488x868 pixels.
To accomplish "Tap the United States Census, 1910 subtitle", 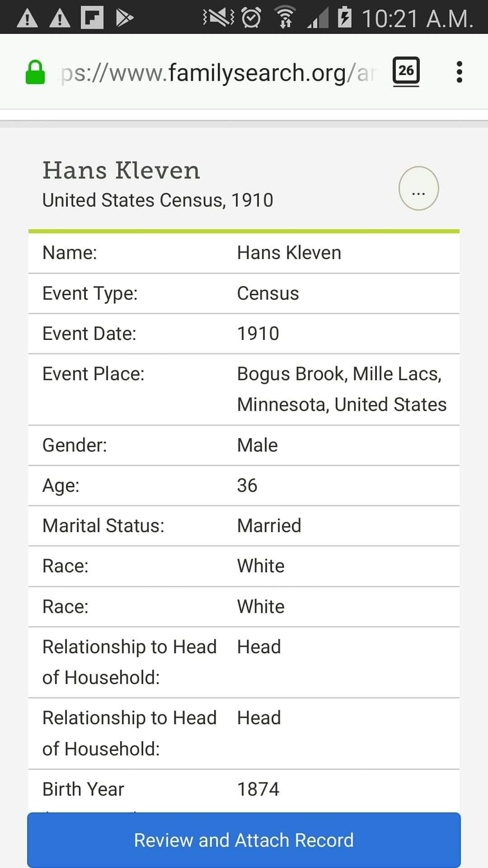I will pos(158,200).
